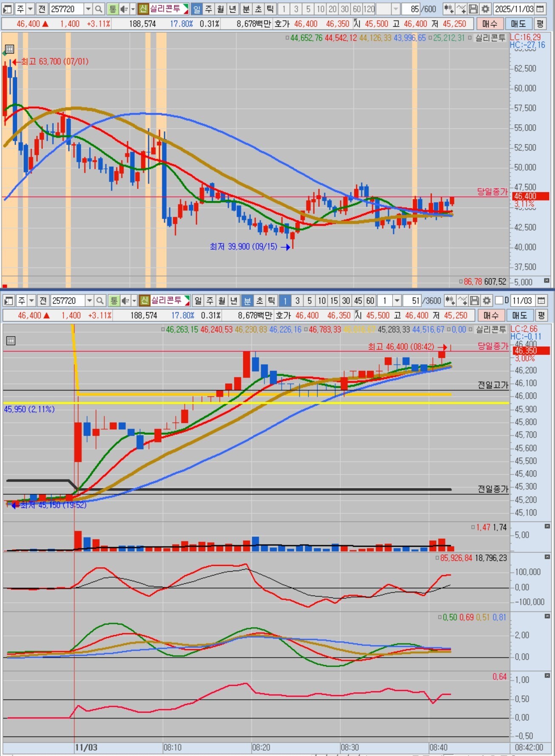Click the green 통 icon in the minute toolbar
555x756 pixels.
(x=114, y=301)
